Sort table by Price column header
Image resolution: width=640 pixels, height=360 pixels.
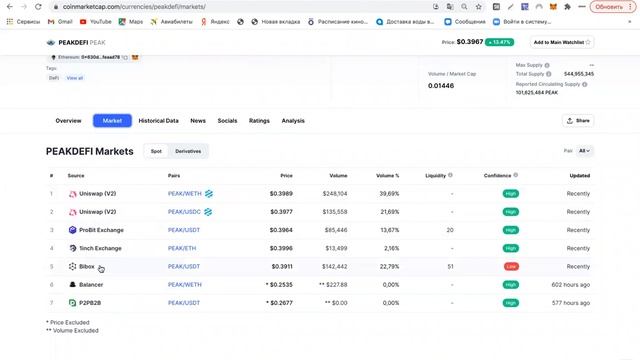pyautogui.click(x=287, y=176)
